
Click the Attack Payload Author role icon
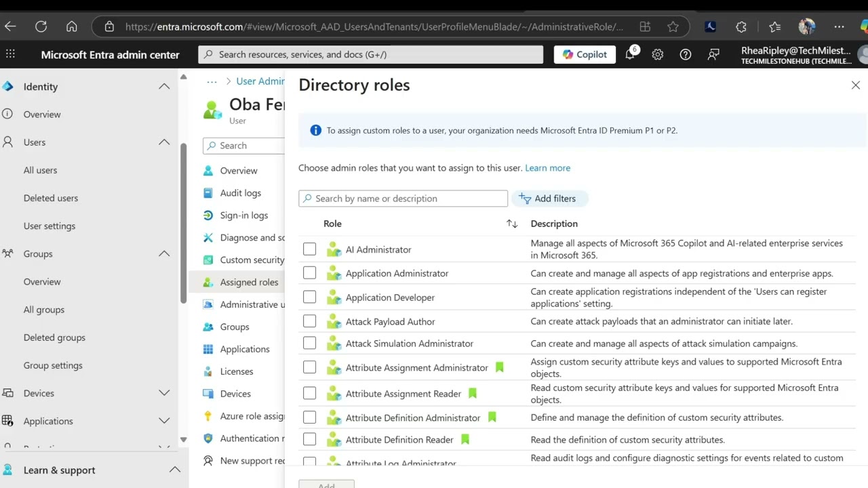point(334,321)
